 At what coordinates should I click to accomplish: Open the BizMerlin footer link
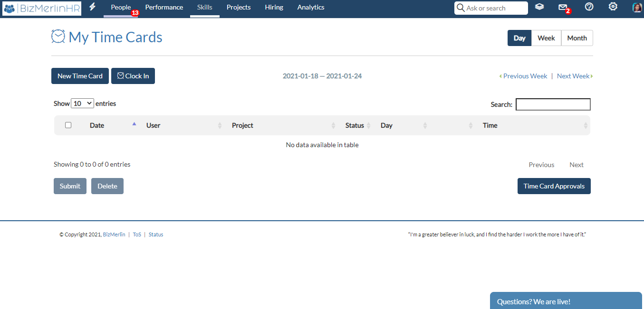(x=114, y=234)
